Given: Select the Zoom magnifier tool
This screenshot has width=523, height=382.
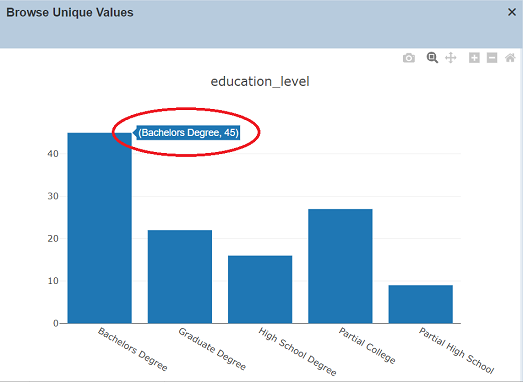Looking at the screenshot, I should click(x=432, y=58).
